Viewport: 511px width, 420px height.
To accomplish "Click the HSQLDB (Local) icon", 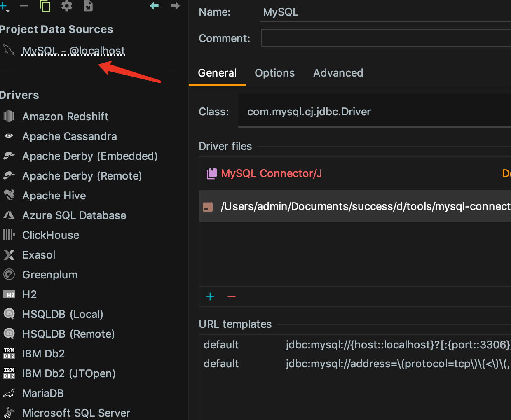I will point(9,314).
